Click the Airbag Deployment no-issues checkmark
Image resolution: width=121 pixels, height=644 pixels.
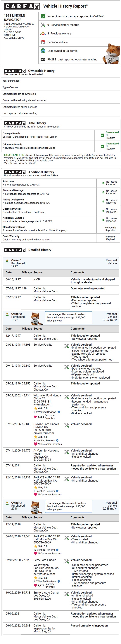103,202
